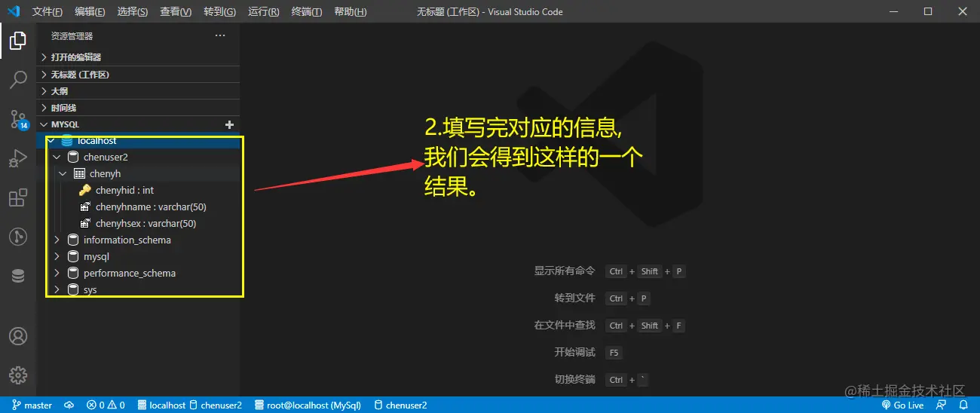Open the explorer more actions ellipsis

point(220,35)
